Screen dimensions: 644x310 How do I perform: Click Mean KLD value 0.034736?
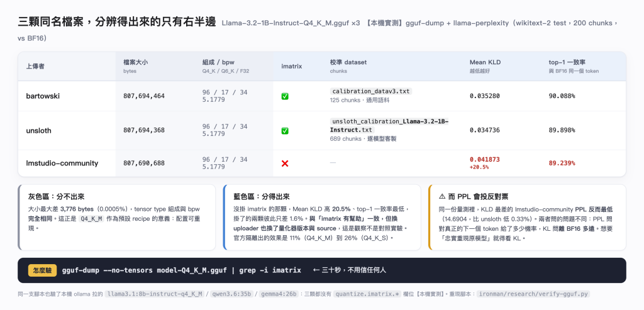(x=485, y=130)
